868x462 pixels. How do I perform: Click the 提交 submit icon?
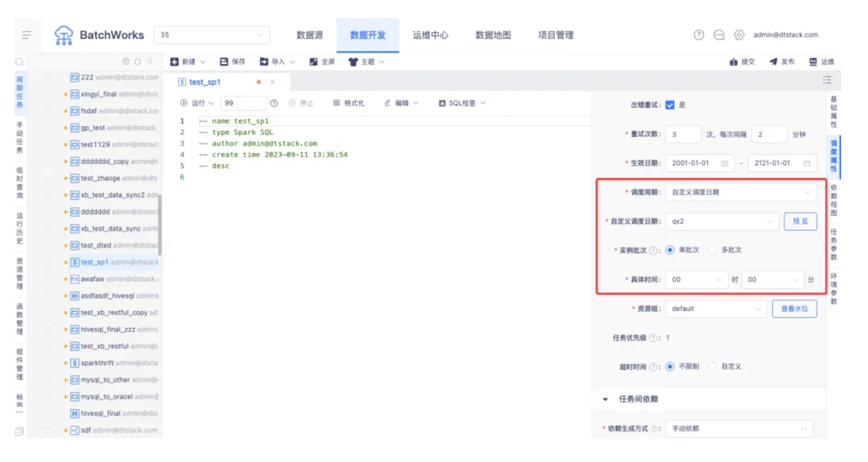(x=734, y=62)
